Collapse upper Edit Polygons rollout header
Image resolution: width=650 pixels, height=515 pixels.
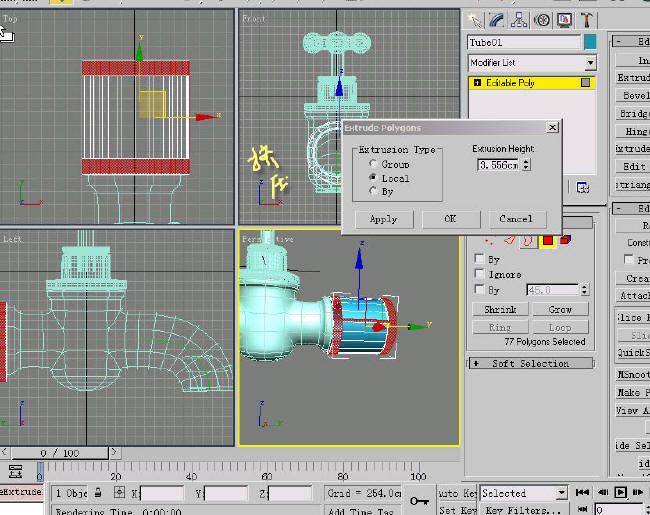631,41
